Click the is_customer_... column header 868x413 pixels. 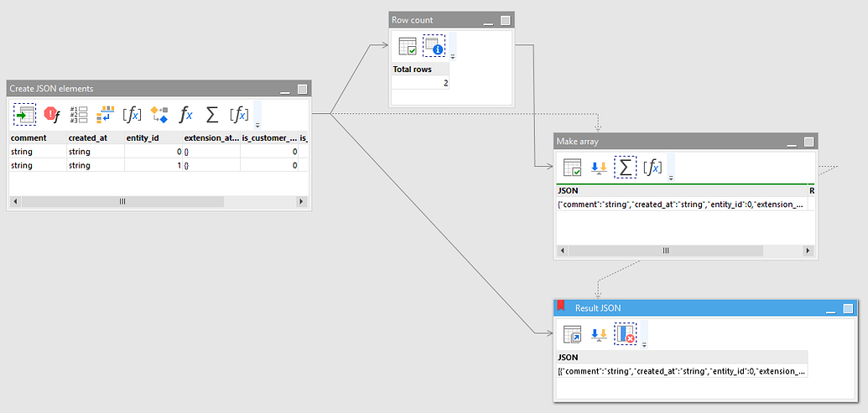(x=269, y=137)
